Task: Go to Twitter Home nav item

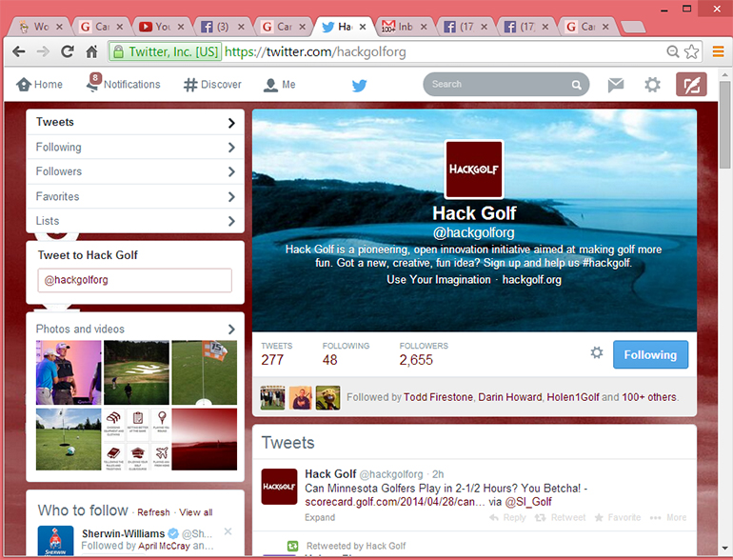Action: click(39, 85)
